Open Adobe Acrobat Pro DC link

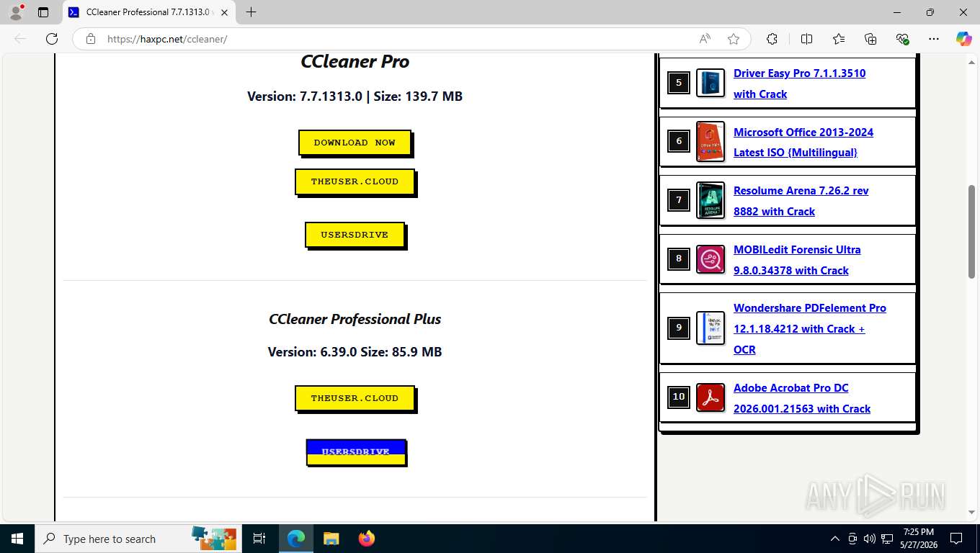tap(802, 398)
